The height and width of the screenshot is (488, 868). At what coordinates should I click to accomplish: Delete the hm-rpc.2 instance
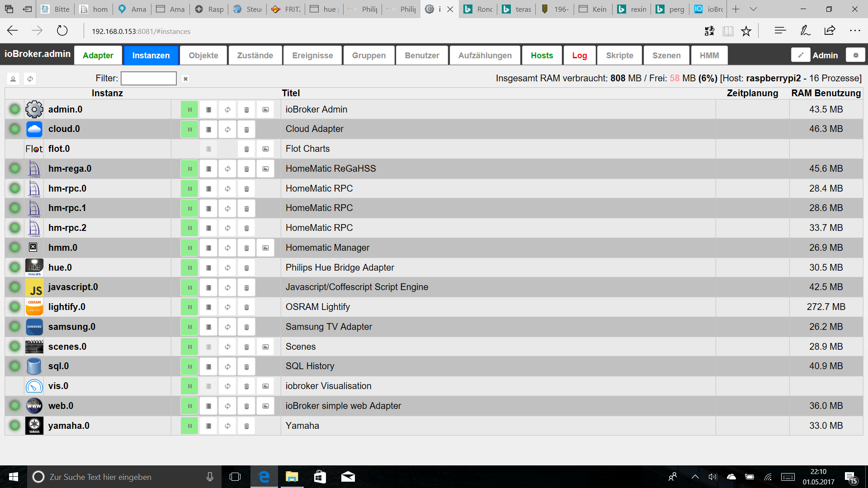(x=246, y=228)
